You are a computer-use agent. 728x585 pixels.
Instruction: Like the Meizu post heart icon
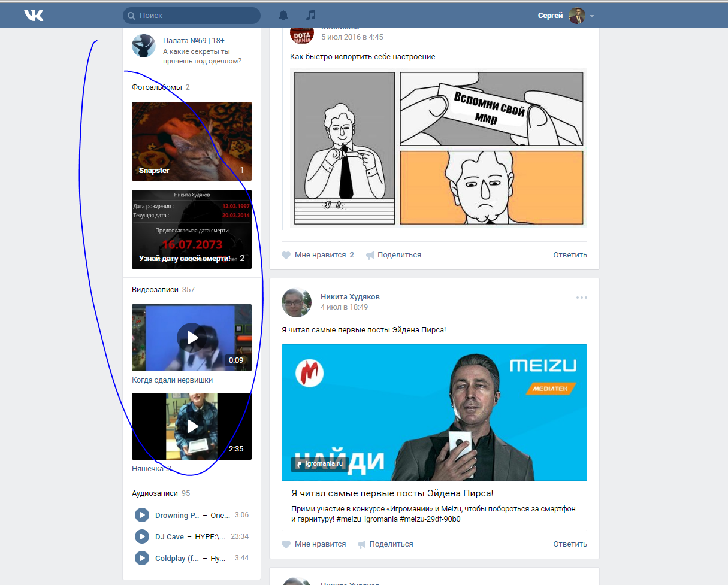(x=286, y=544)
